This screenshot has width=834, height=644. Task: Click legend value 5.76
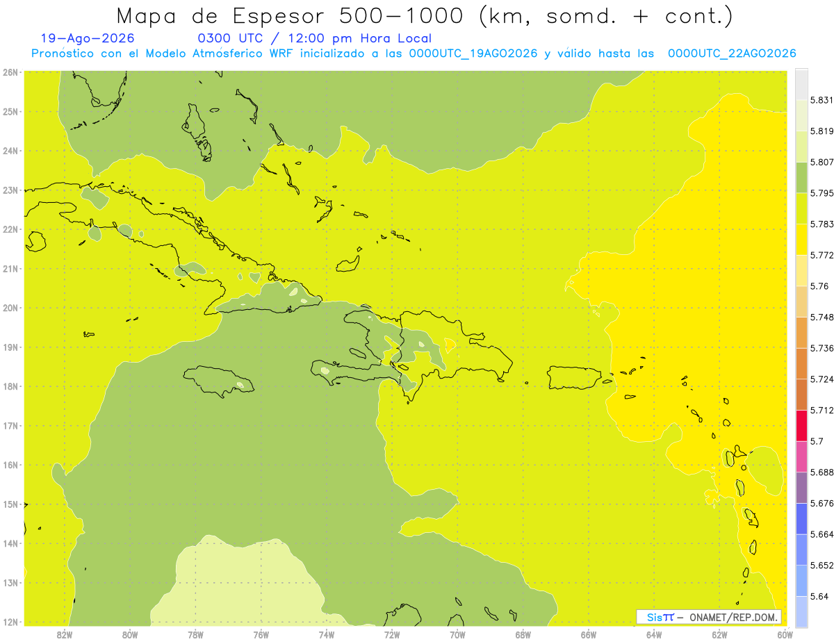(819, 286)
